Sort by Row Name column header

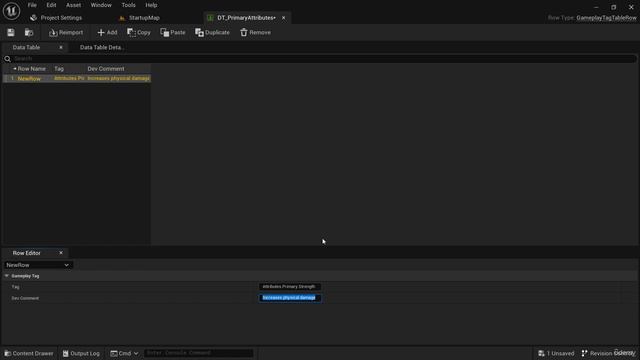[31, 69]
